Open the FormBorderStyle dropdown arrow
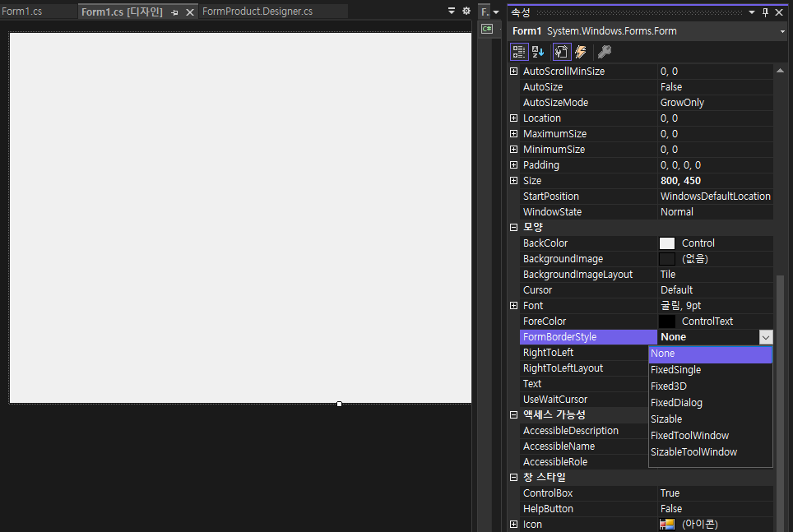 (x=766, y=337)
